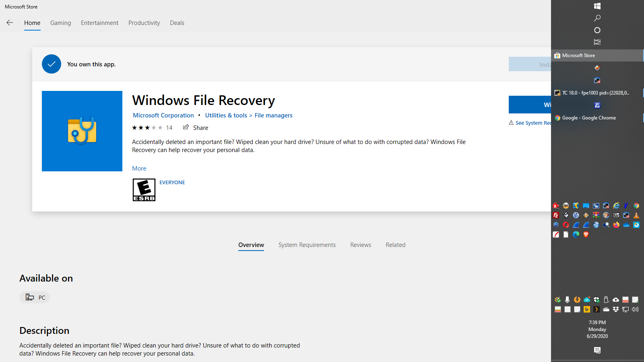This screenshot has height=362, width=644.
Task: Click the 'Description' heading
Action: pyautogui.click(x=44, y=331)
